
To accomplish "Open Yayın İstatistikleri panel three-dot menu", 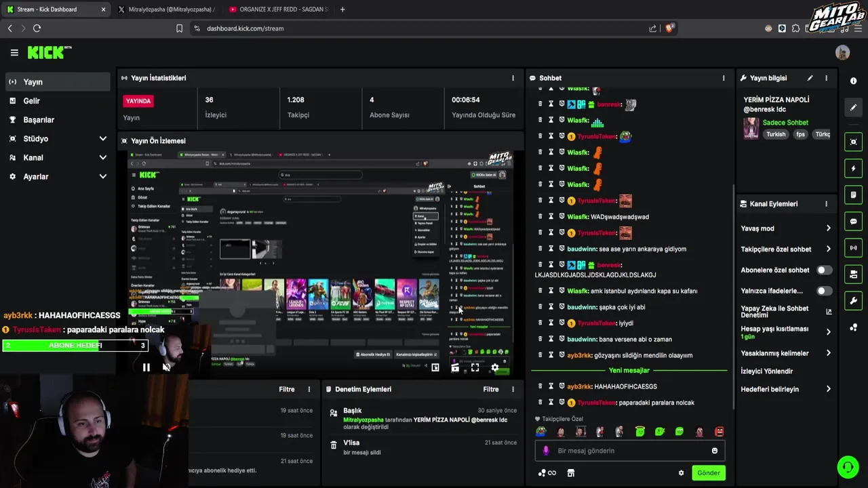I will click(513, 78).
